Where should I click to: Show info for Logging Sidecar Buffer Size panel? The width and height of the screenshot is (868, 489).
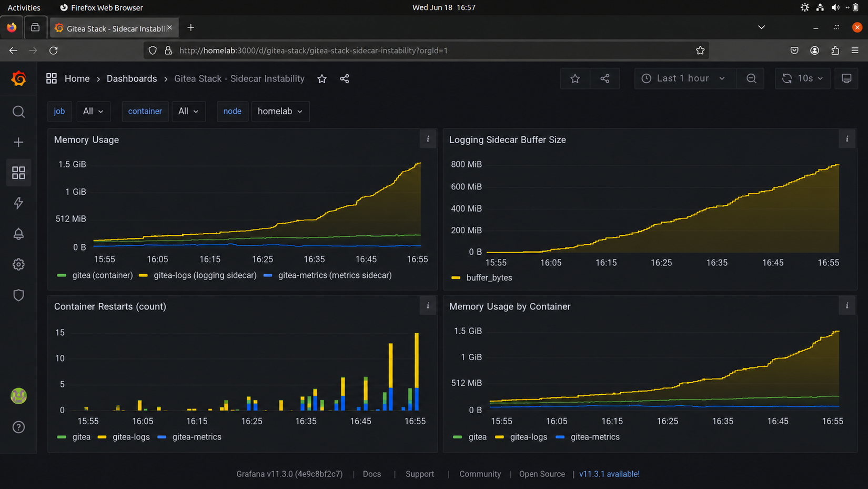847,139
